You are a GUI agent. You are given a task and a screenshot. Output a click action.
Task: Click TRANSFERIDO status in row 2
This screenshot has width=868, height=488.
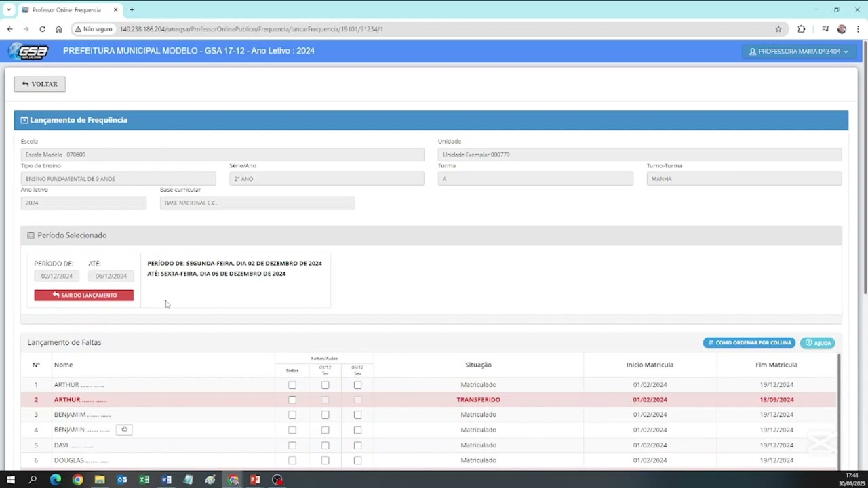(478, 400)
